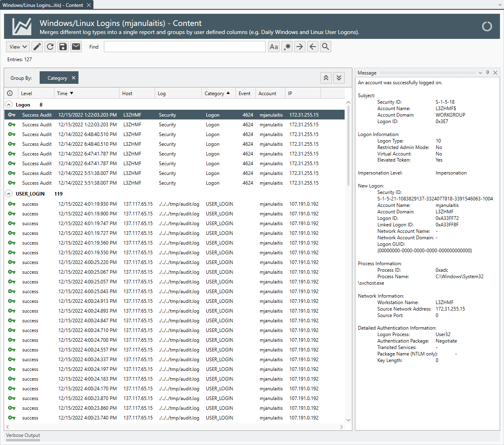
Task: Toggle regular expression search option
Action: tap(287, 47)
